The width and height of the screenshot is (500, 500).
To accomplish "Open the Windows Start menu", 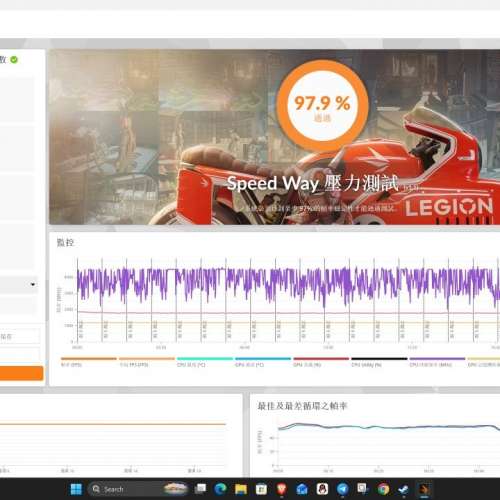I will click(76, 489).
